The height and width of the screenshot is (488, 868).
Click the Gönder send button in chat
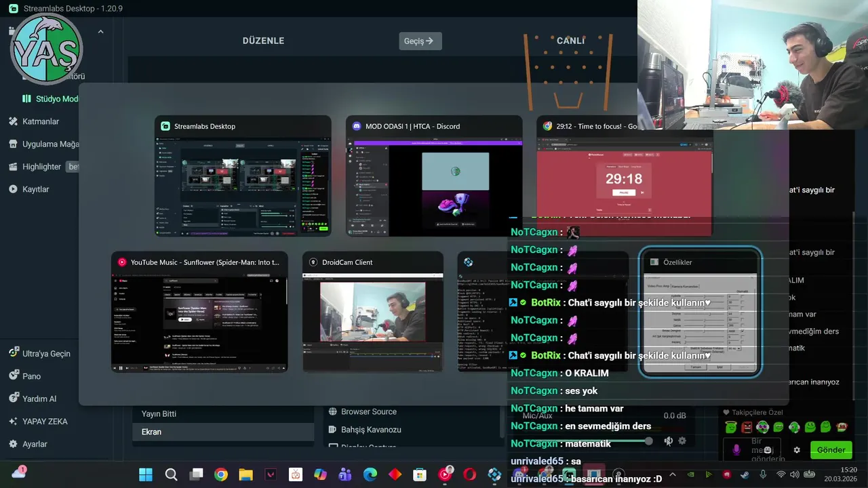click(831, 449)
